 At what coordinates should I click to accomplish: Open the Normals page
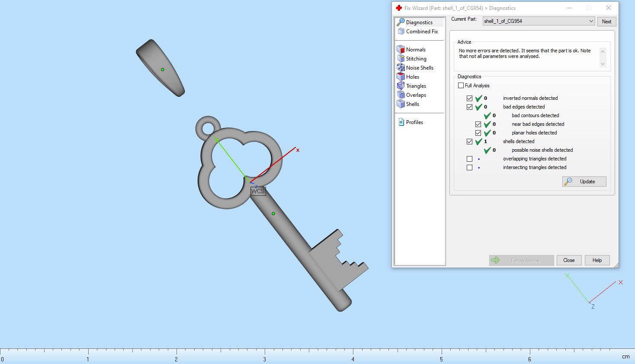click(416, 50)
